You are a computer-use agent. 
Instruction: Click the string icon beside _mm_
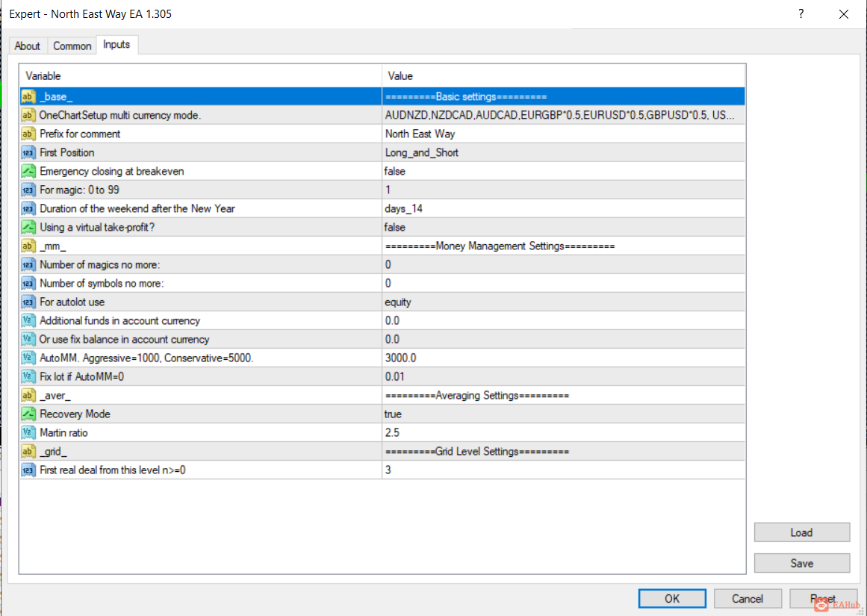pyautogui.click(x=28, y=246)
